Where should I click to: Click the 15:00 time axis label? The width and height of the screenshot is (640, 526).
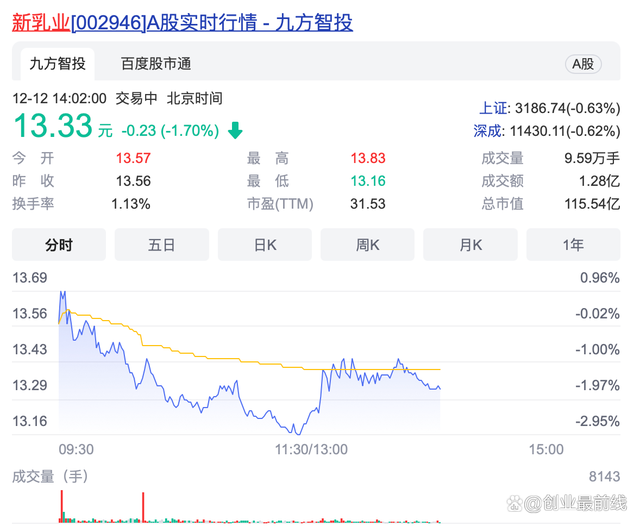pyautogui.click(x=546, y=449)
